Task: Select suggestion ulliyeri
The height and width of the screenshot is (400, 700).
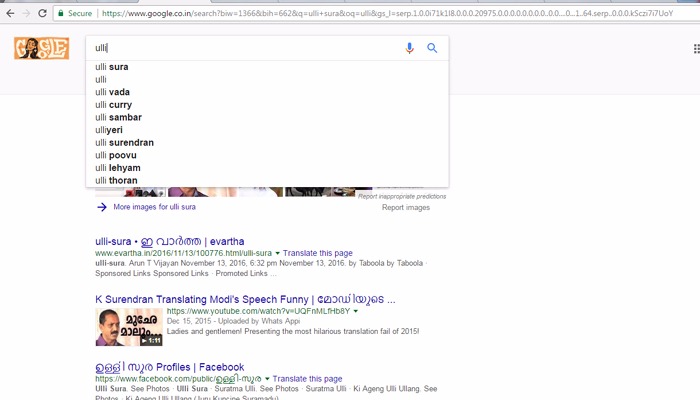Action: 267,130
